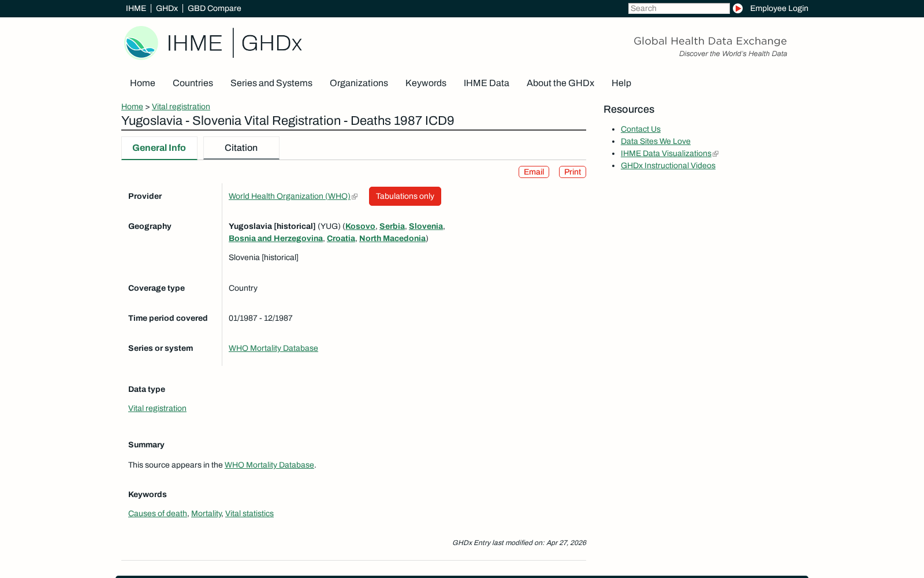
Task: Open the Countries menu
Action: (193, 83)
